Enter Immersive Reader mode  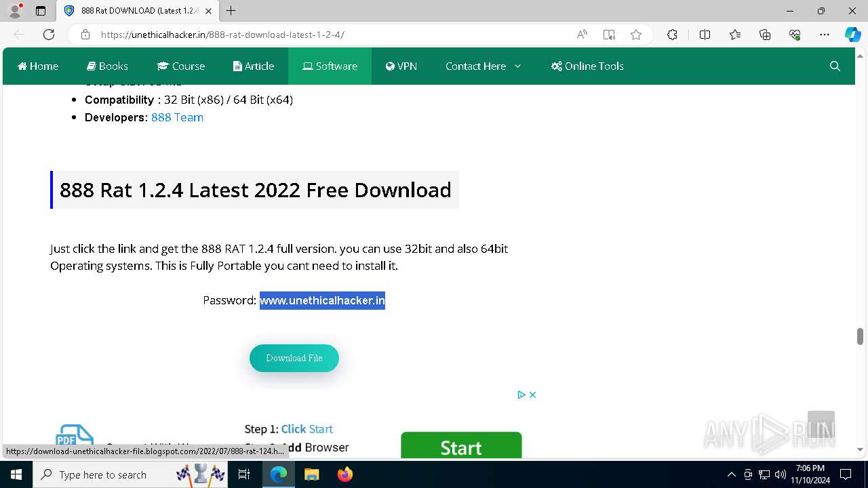[x=609, y=35]
